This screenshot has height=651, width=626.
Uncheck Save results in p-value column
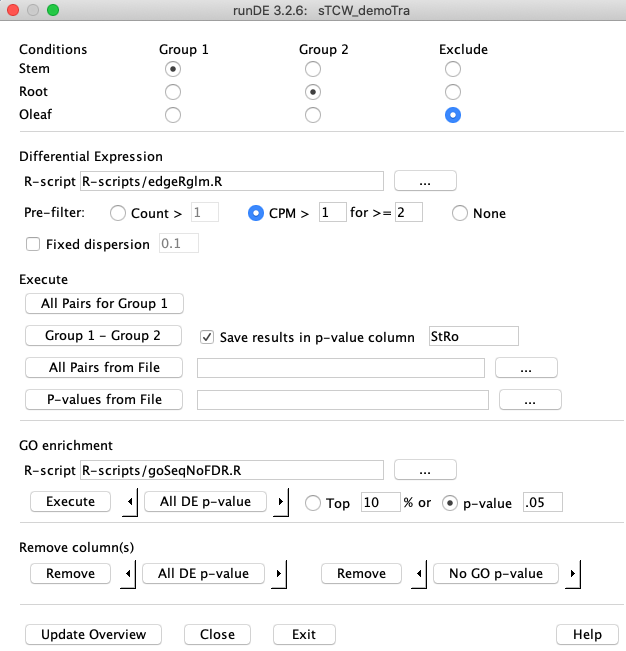(207, 337)
